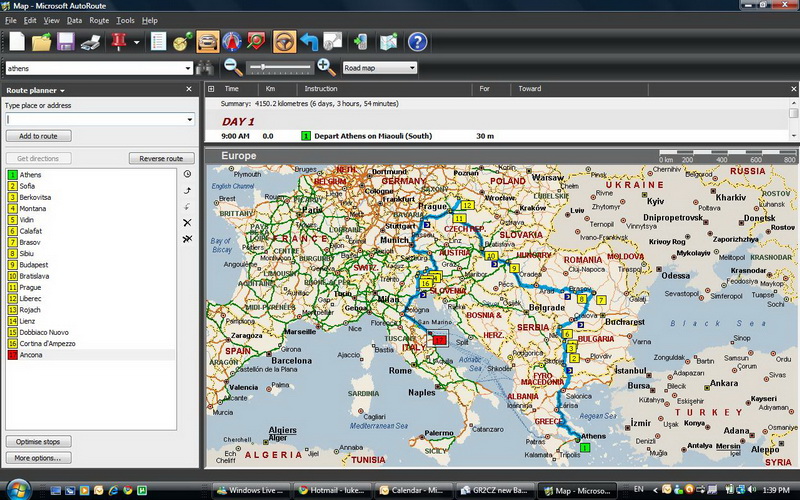This screenshot has width=800, height=500.
Task: Click the clock schedule stop icon
Action: 187,174
